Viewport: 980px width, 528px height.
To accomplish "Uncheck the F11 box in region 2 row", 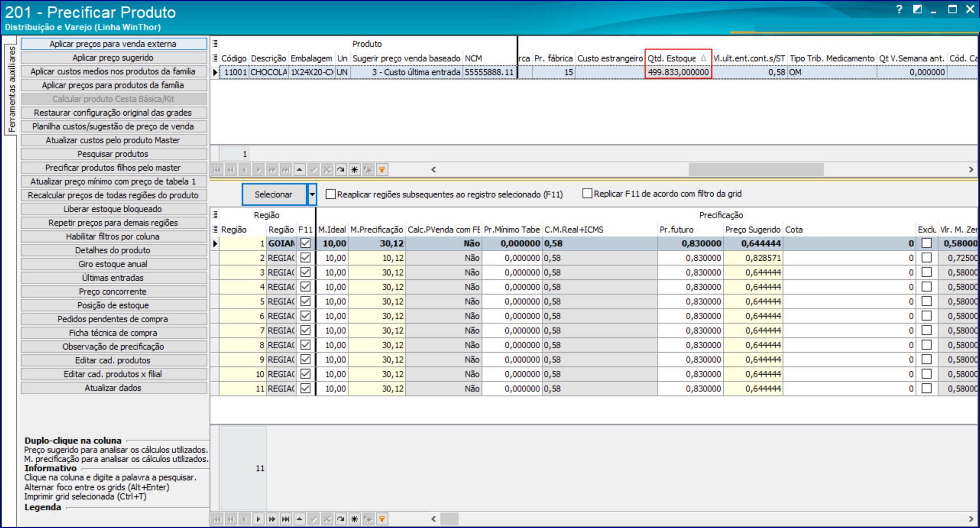I will coord(306,258).
